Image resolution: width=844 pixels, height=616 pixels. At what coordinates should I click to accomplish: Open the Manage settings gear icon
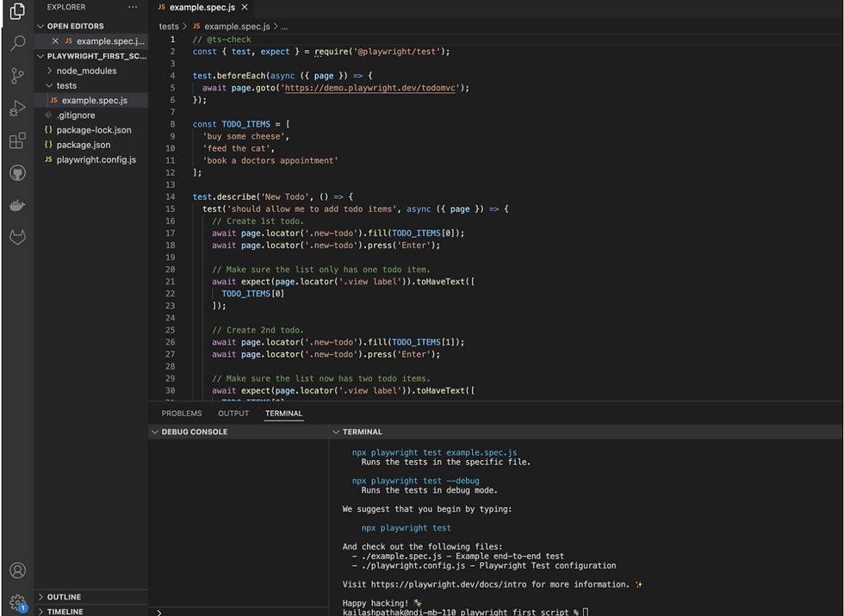point(17,601)
